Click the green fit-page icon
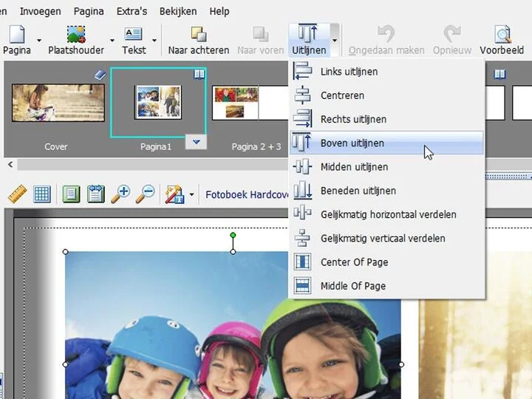This screenshot has height=399, width=532. coord(70,194)
